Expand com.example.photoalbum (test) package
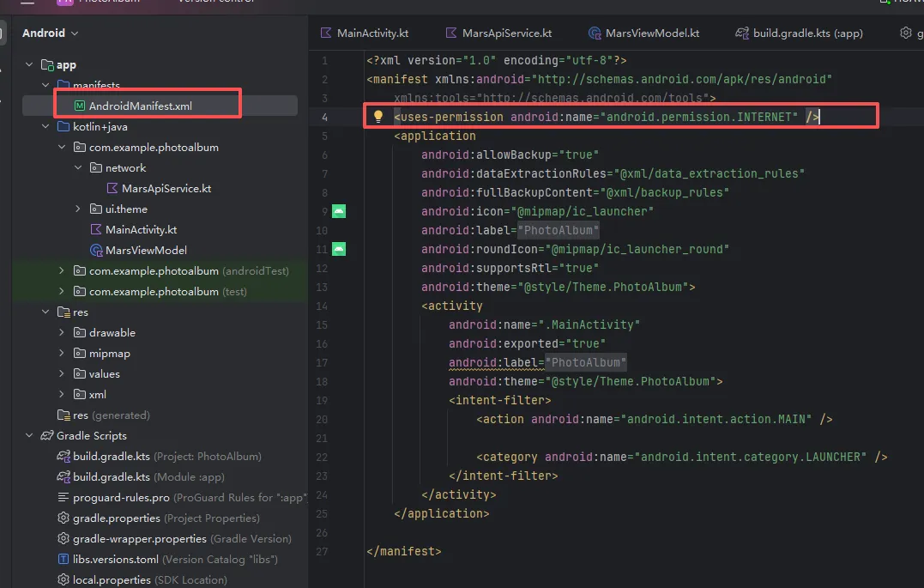The height and width of the screenshot is (588, 924). pyautogui.click(x=62, y=291)
